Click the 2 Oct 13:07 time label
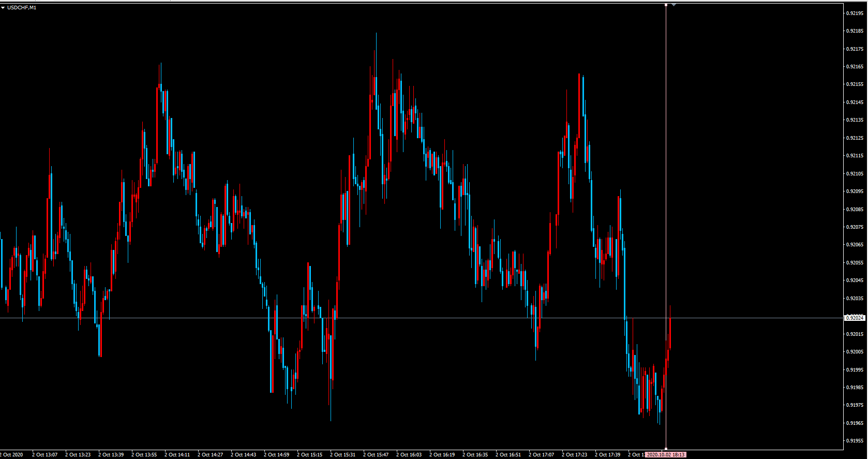Screen dimensions: 868x459 [x=44, y=455]
